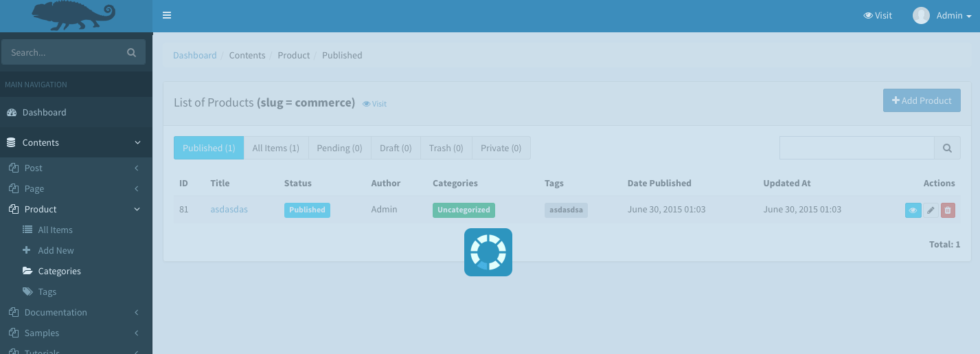Expand the Documentation submenu arrow

pyautogui.click(x=137, y=312)
